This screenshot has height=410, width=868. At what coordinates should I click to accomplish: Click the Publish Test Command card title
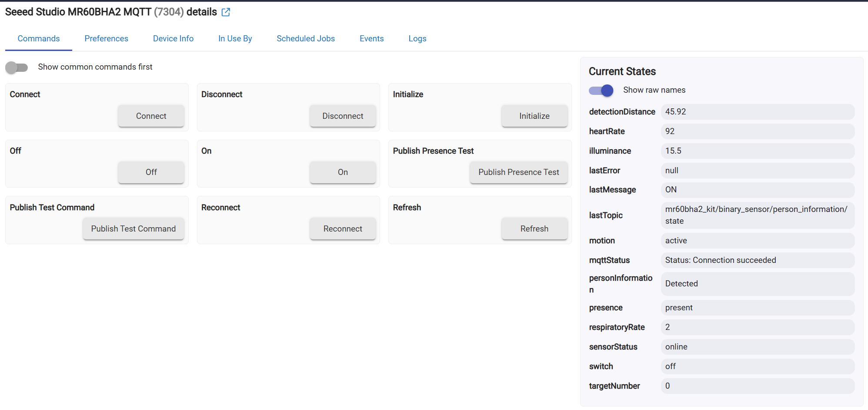point(52,208)
